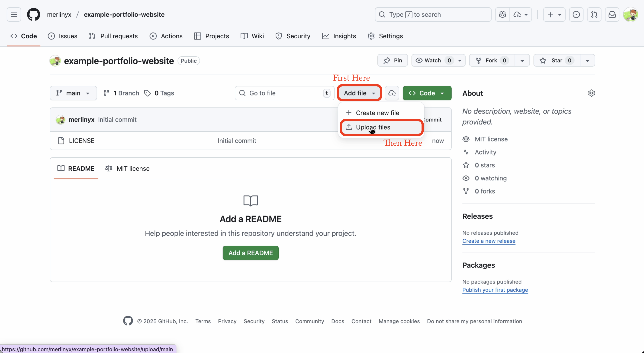Open Status link in footer

click(280, 321)
